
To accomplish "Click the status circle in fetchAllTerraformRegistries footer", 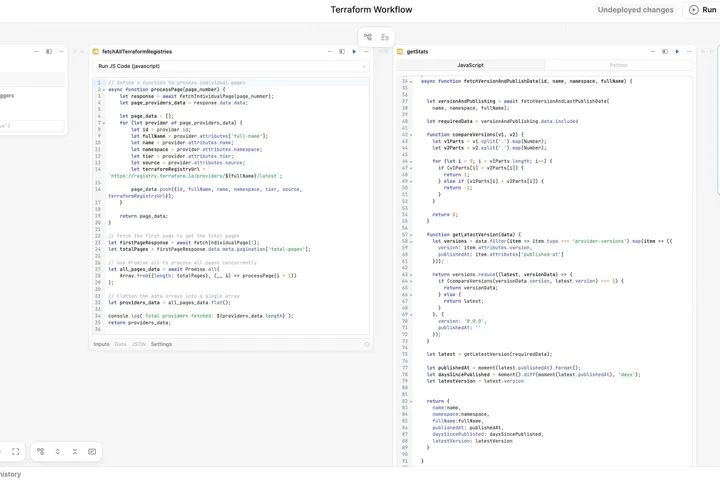I will point(367,344).
